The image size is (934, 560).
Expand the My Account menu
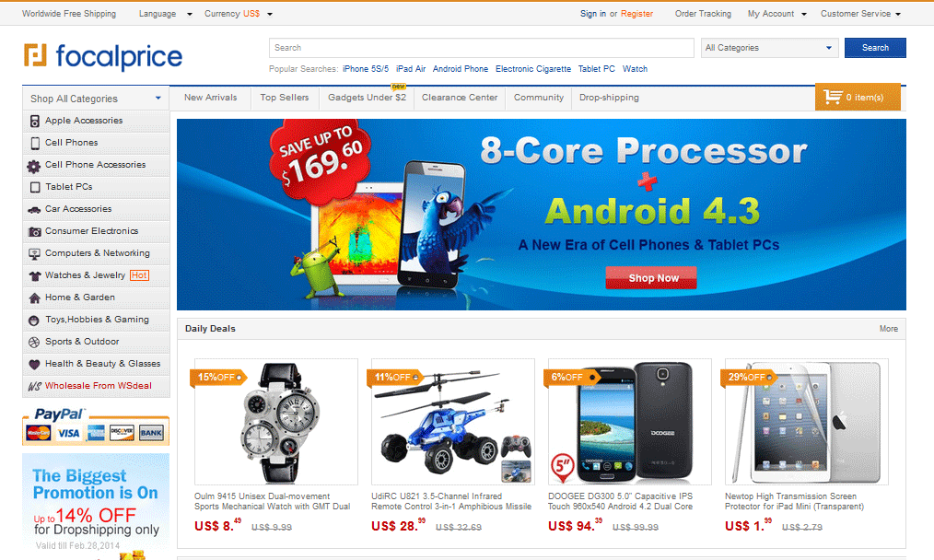pos(776,14)
